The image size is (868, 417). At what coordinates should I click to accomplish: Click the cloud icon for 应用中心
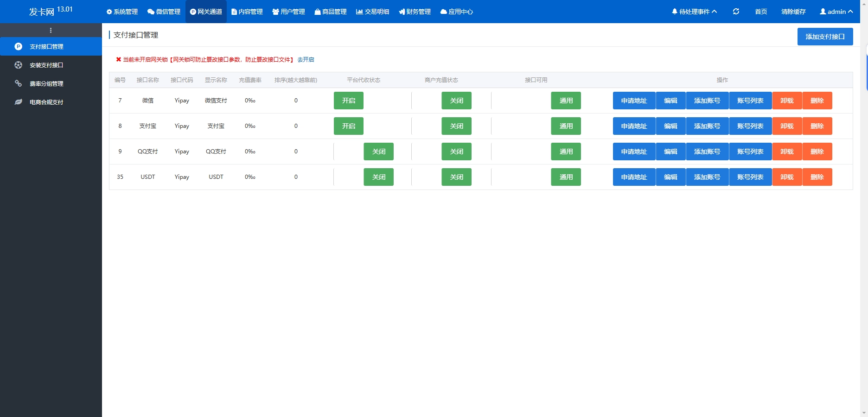coord(444,12)
